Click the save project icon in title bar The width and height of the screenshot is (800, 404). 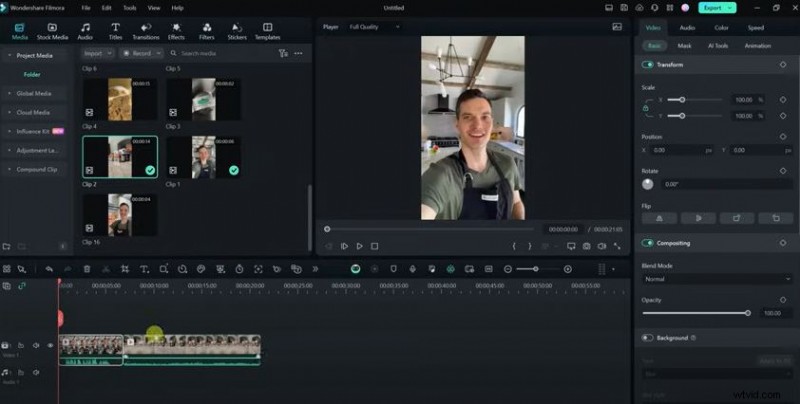(x=624, y=8)
